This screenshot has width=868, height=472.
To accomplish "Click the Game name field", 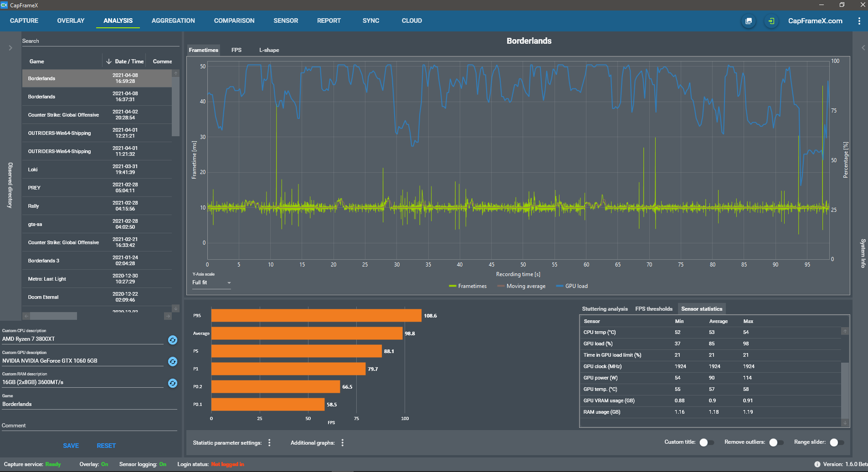I will (x=89, y=404).
